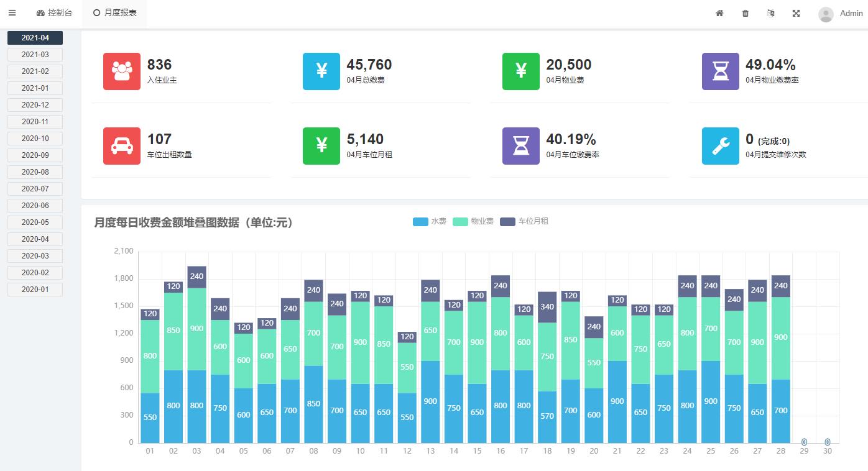Choose the 2020-12 month button
The height and width of the screenshot is (471, 868).
[35, 105]
